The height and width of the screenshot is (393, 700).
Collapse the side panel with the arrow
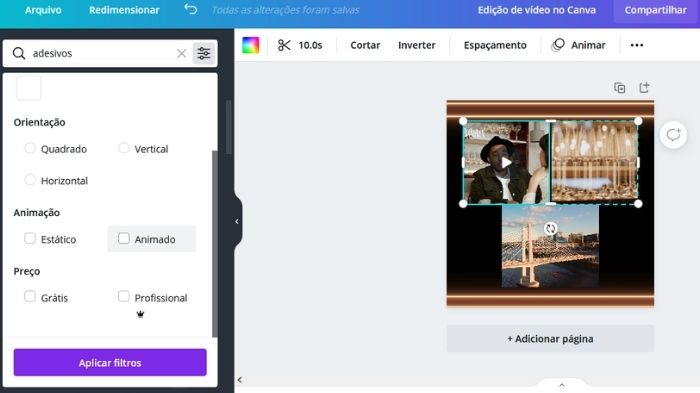click(237, 222)
